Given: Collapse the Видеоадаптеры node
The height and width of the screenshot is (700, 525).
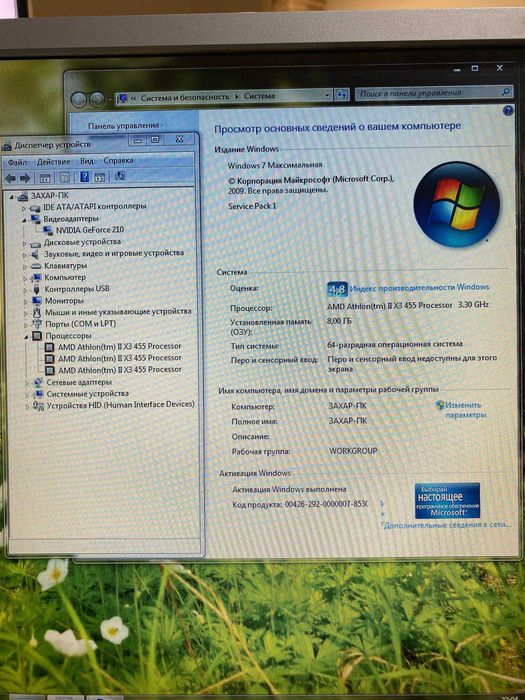Looking at the screenshot, I should (x=24, y=220).
